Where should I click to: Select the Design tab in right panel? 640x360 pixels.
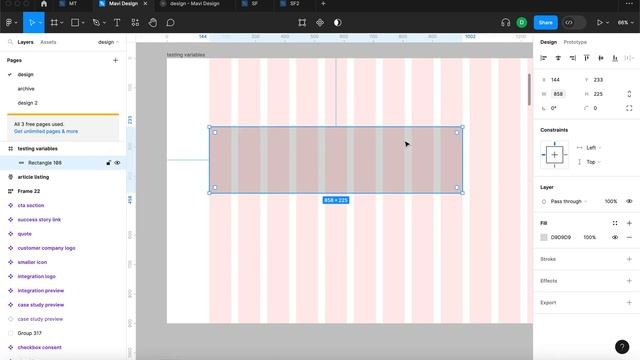(x=548, y=42)
